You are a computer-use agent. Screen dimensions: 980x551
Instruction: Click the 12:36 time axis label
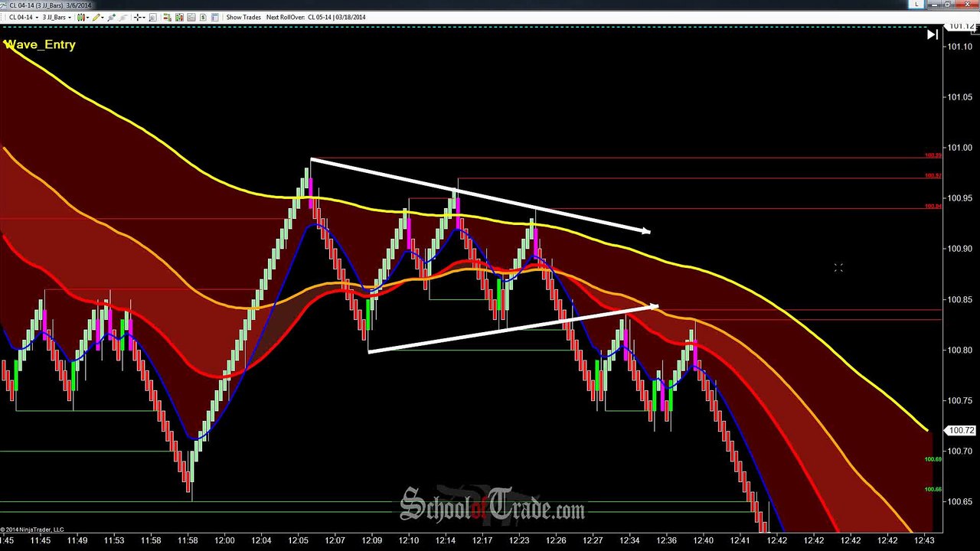pos(666,540)
